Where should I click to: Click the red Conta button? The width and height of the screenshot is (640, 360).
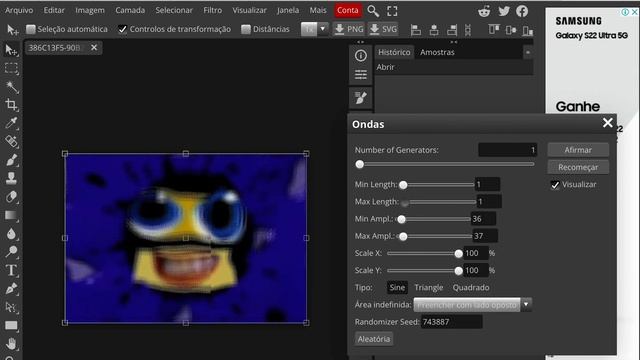coord(347,10)
